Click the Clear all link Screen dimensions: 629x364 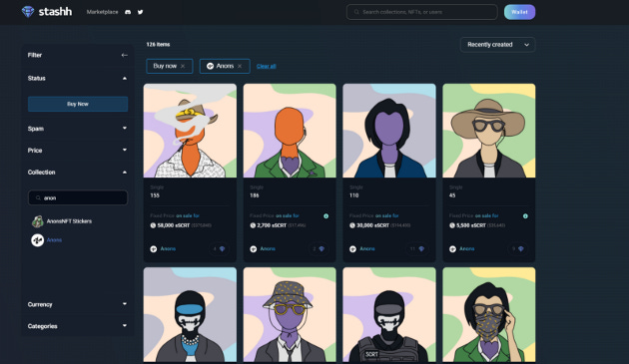(266, 66)
